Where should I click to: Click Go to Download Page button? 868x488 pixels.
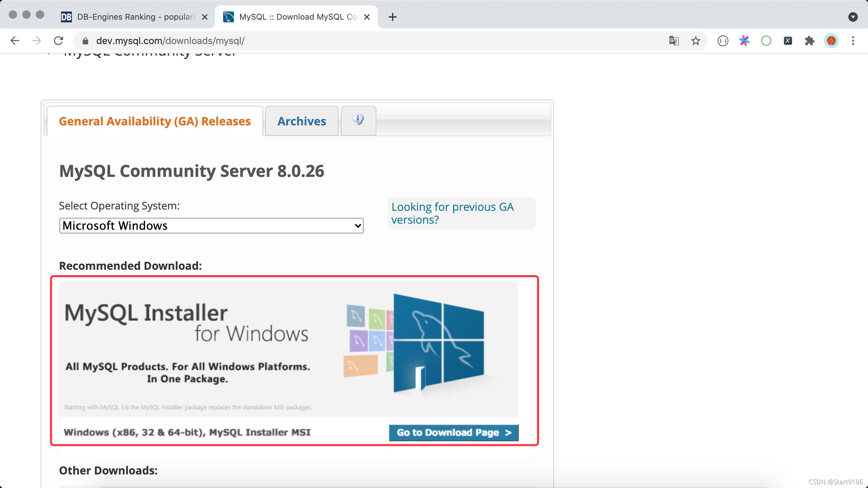[x=453, y=432]
